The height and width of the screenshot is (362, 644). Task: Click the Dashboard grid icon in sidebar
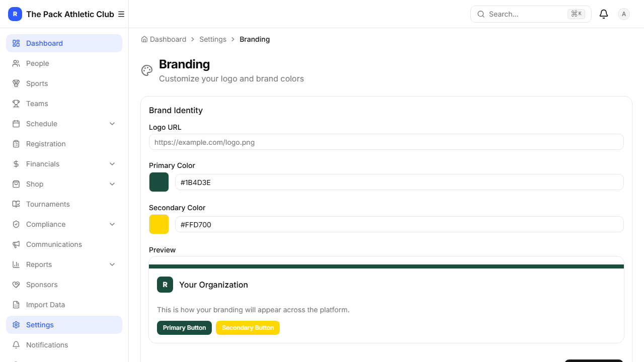point(16,43)
